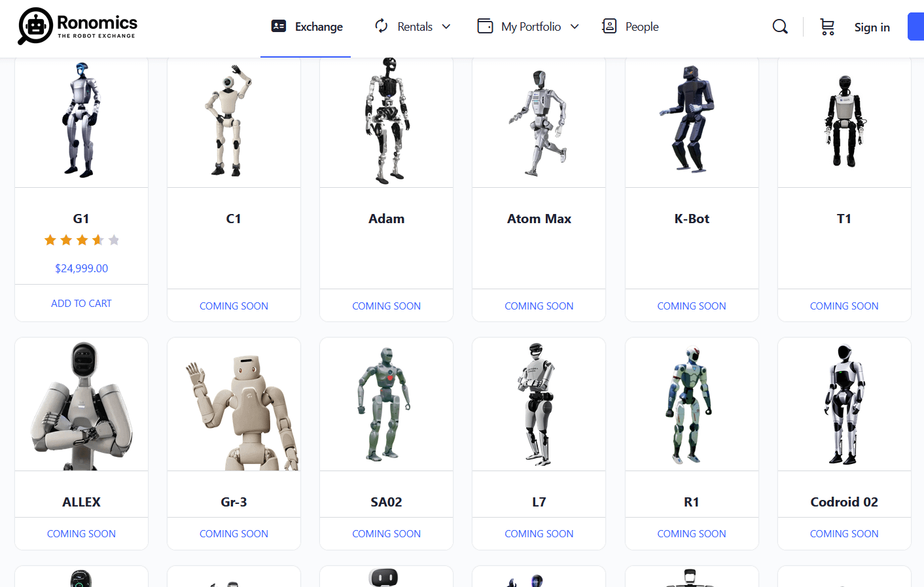Click the People contact icon
The width and height of the screenshot is (924, 587).
(609, 26)
